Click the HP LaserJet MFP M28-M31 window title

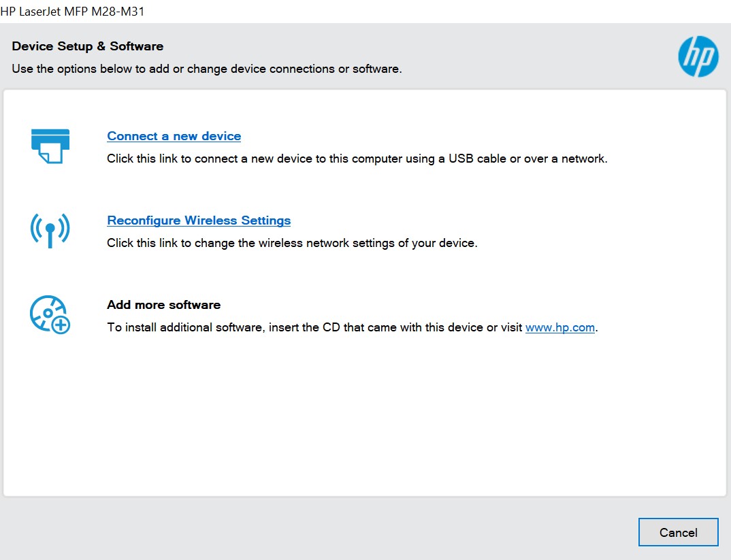coord(72,11)
